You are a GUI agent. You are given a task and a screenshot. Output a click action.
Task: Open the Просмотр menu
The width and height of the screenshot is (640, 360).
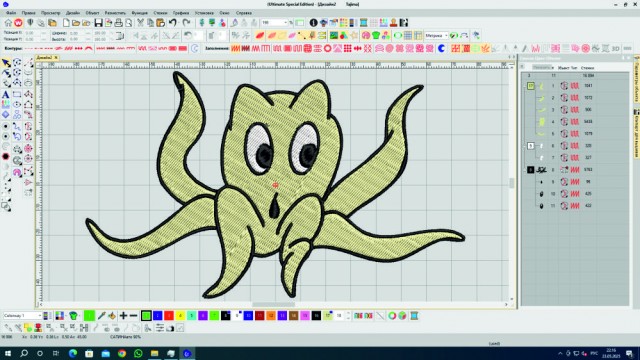[x=51, y=13]
